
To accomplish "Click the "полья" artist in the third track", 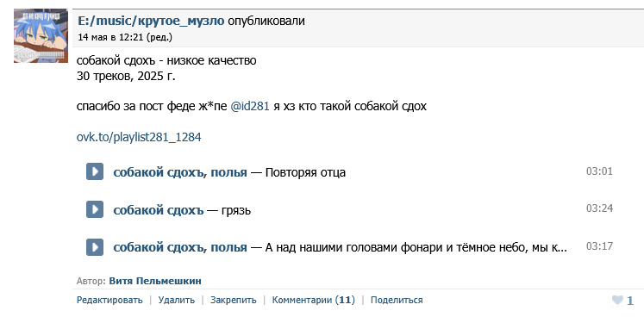I will pos(228,247).
